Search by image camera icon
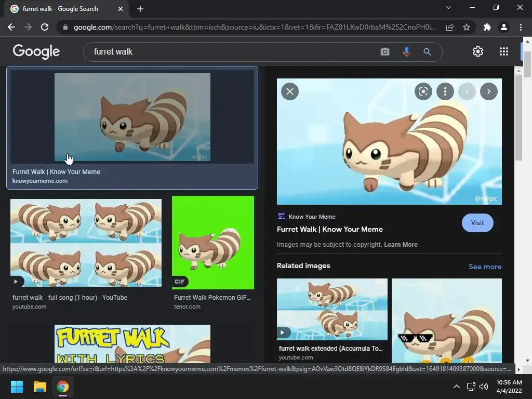532x399 pixels. tap(385, 51)
